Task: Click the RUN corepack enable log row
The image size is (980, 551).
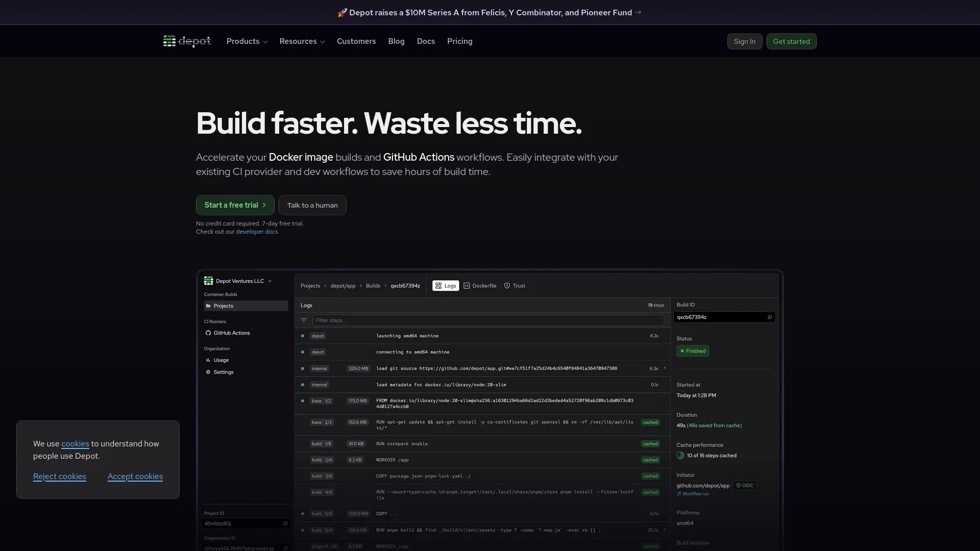Action: pos(482,444)
